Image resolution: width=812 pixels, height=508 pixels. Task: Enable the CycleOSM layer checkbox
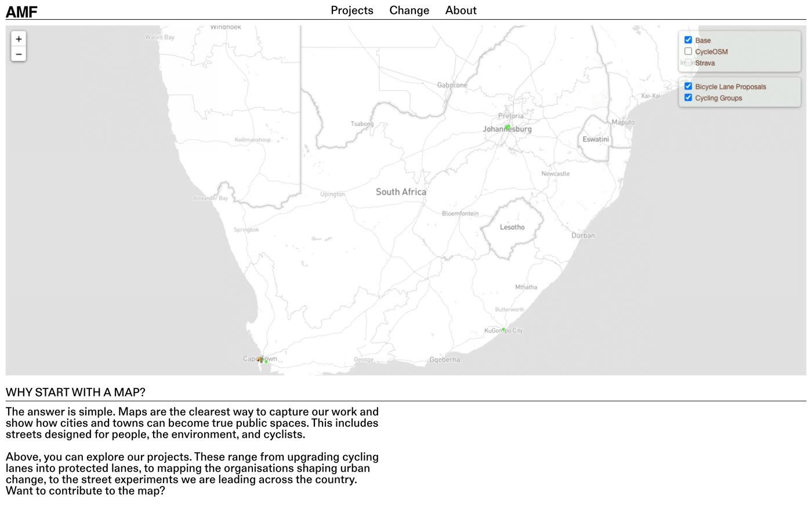(x=688, y=51)
